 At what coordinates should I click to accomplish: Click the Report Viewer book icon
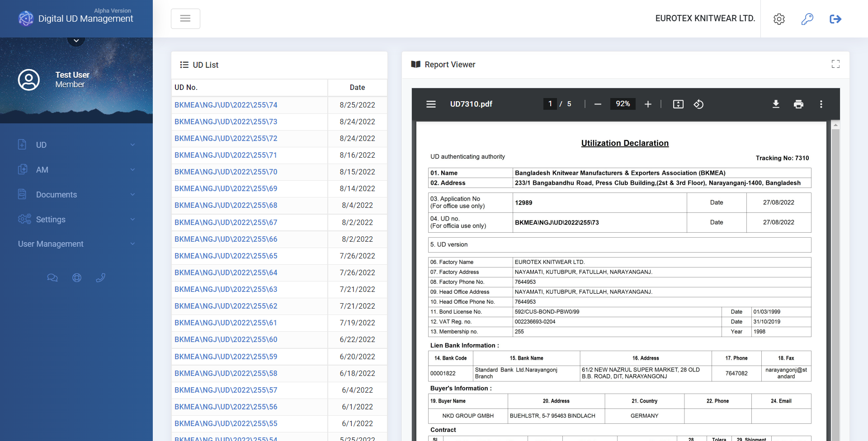pyautogui.click(x=415, y=65)
